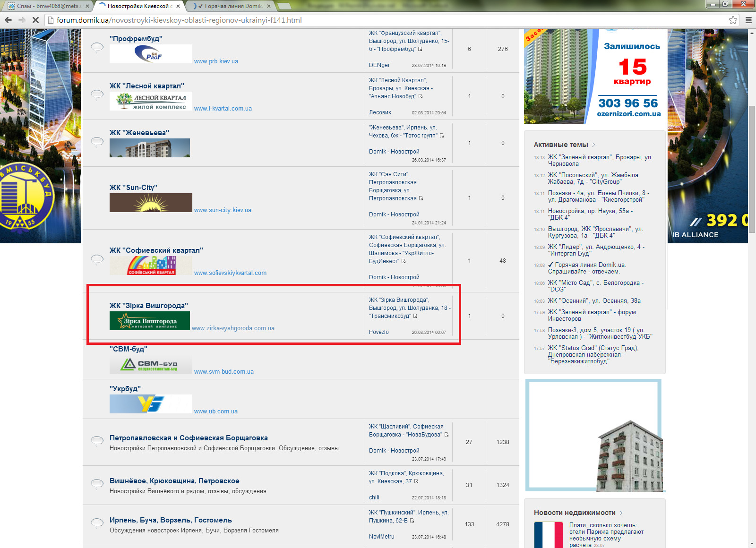
Task: Open last post icon after Киевская, 37
Action: (x=416, y=481)
